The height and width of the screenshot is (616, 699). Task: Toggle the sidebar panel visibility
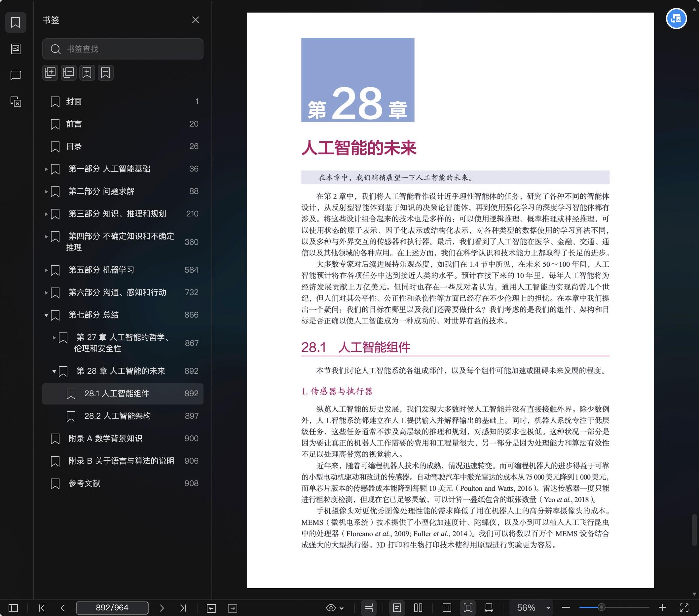coord(13,608)
